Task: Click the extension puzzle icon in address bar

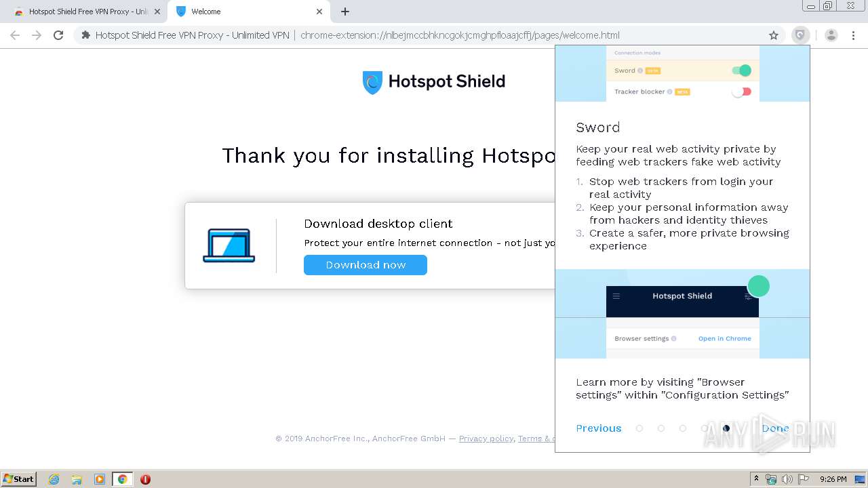Action: pyautogui.click(x=85, y=35)
